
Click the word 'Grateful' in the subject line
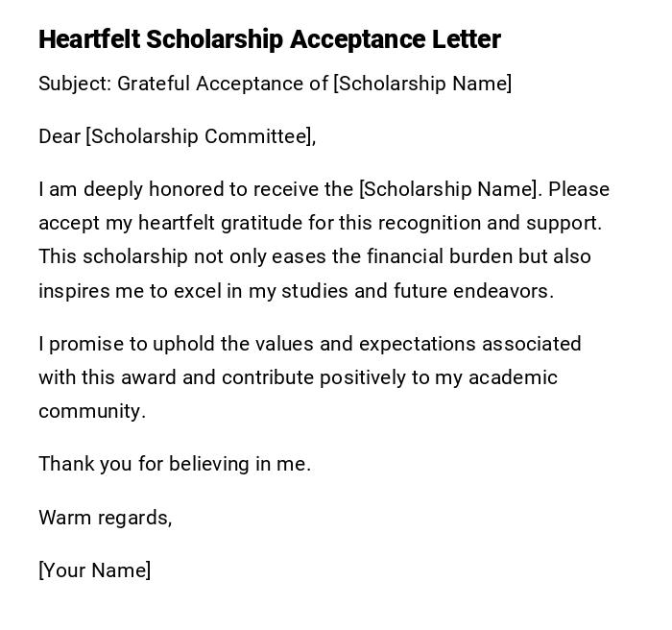click(x=154, y=84)
